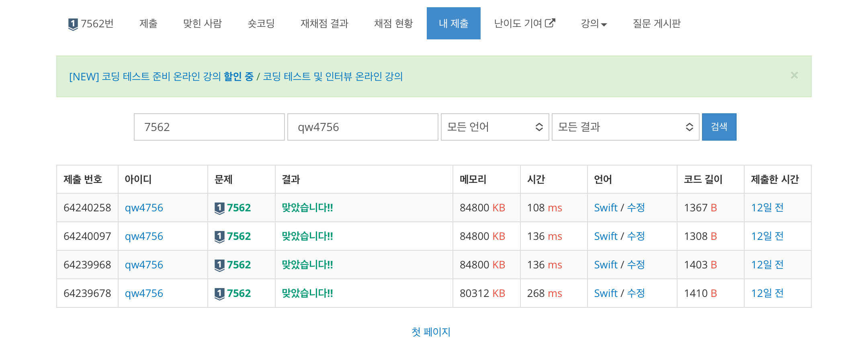The height and width of the screenshot is (360, 868).
Task: Dismiss the green announcement banner
Action: click(x=794, y=75)
